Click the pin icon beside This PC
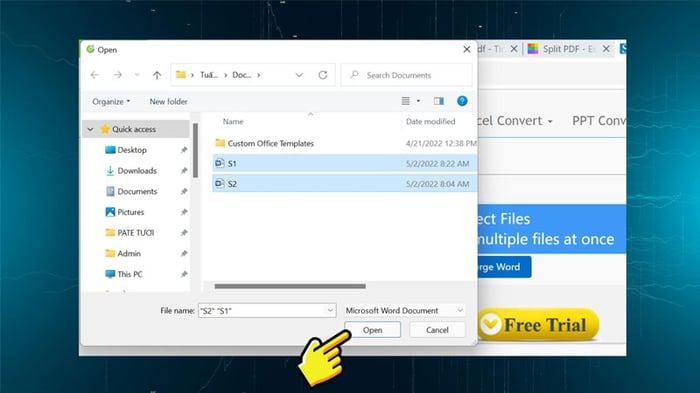This screenshot has height=393, width=700. click(183, 274)
